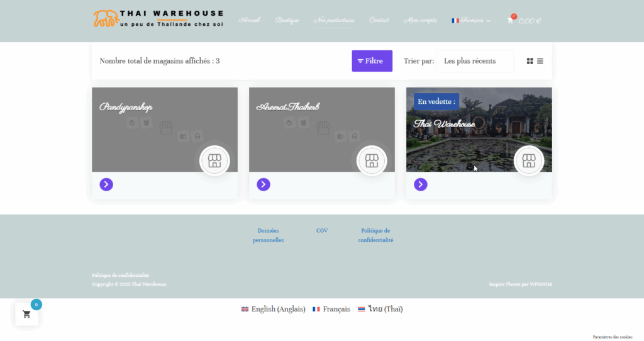Image resolution: width=644 pixels, height=341 pixels.
Task: Click the AreeratThaiherb store avatar icon
Action: [372, 160]
